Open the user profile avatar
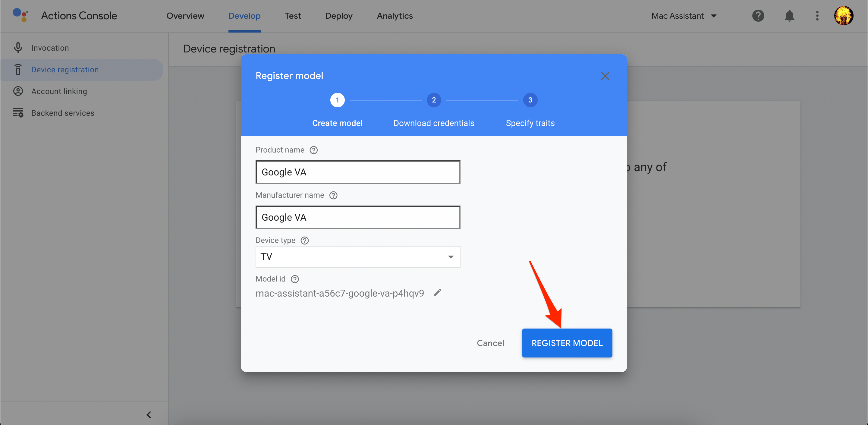 point(844,15)
